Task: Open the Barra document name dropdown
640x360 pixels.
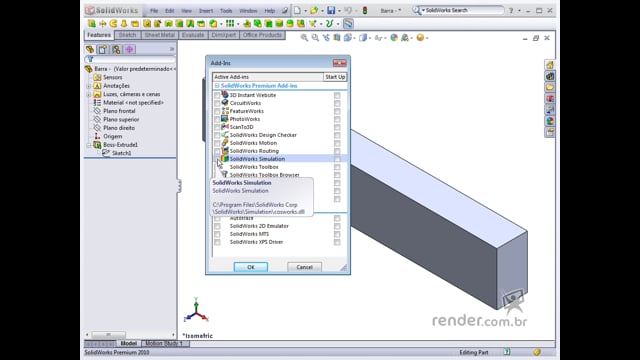Action: tap(391, 11)
